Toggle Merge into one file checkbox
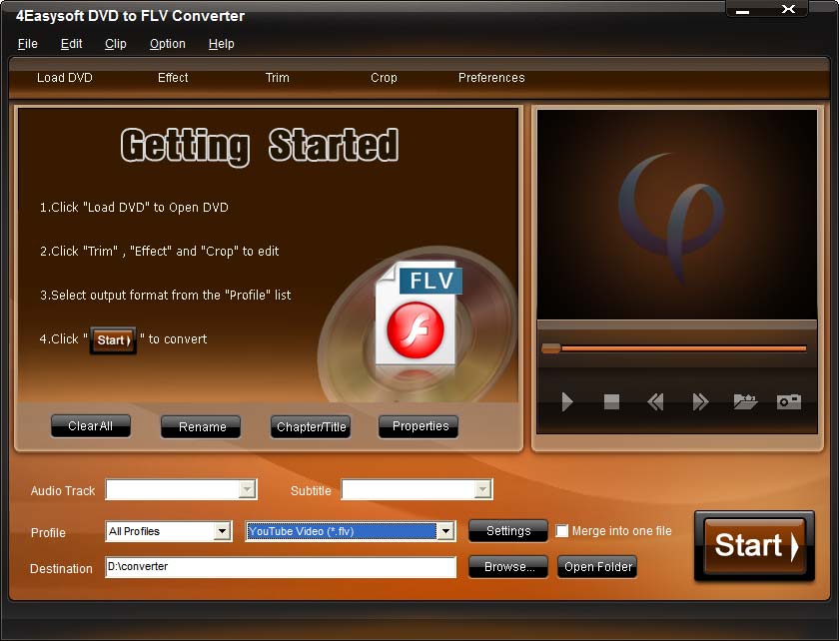This screenshot has width=840, height=641. [561, 531]
